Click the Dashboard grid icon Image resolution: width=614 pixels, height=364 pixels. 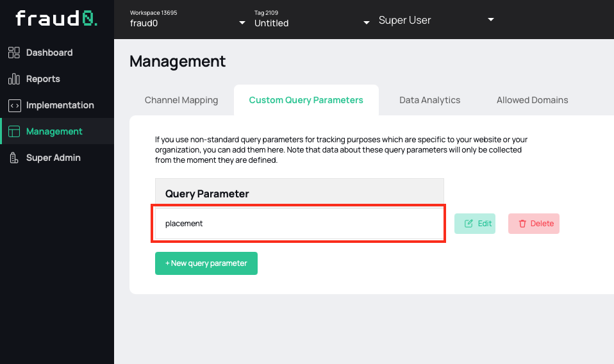pos(14,53)
